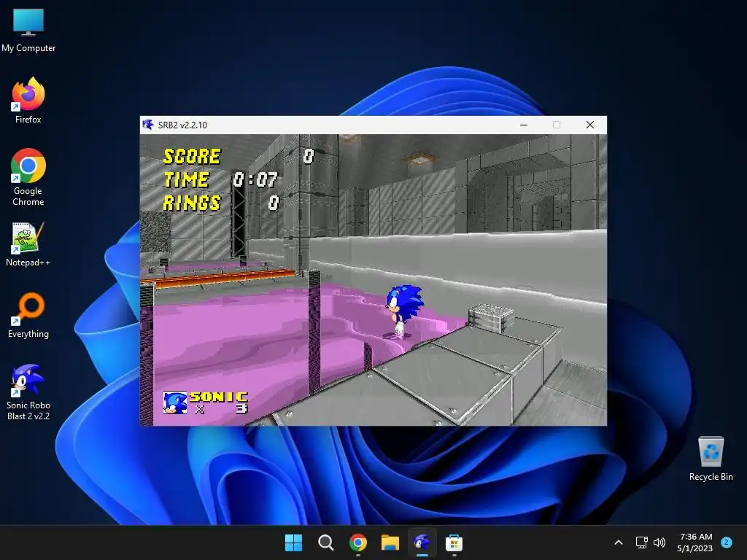Open notification center badge
Screen dimensions: 747x560
click(x=727, y=542)
